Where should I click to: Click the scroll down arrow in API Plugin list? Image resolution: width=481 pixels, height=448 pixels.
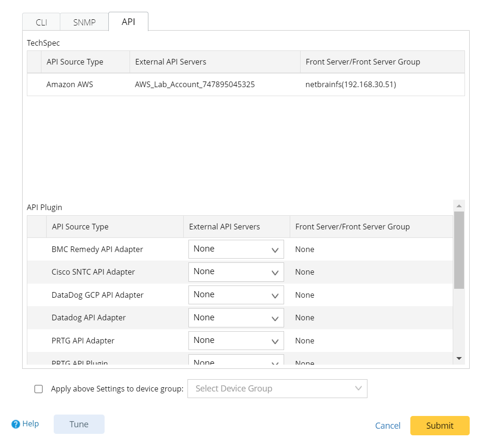pos(459,358)
